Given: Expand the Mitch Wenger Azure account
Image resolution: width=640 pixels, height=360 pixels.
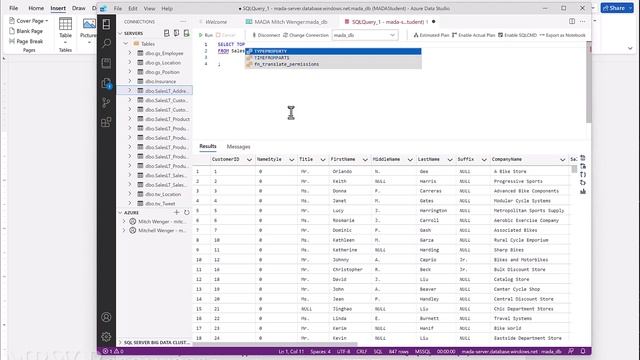Looking at the screenshot, I should click(x=124, y=221).
